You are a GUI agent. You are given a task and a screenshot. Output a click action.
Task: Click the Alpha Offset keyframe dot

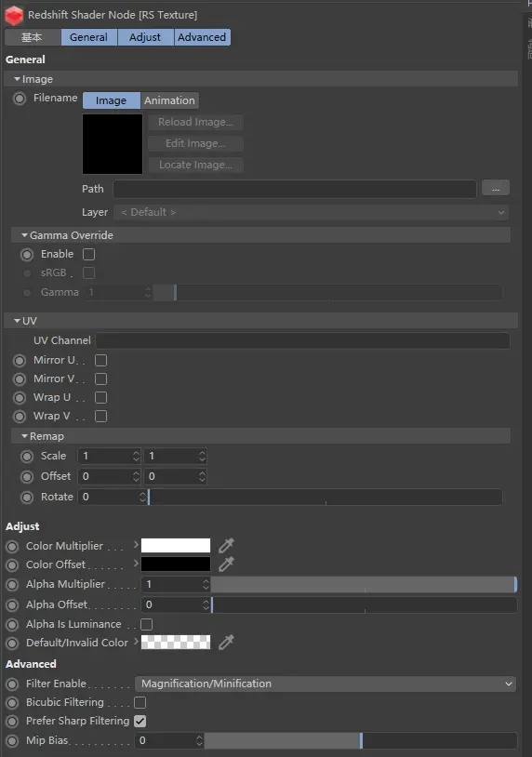12,604
